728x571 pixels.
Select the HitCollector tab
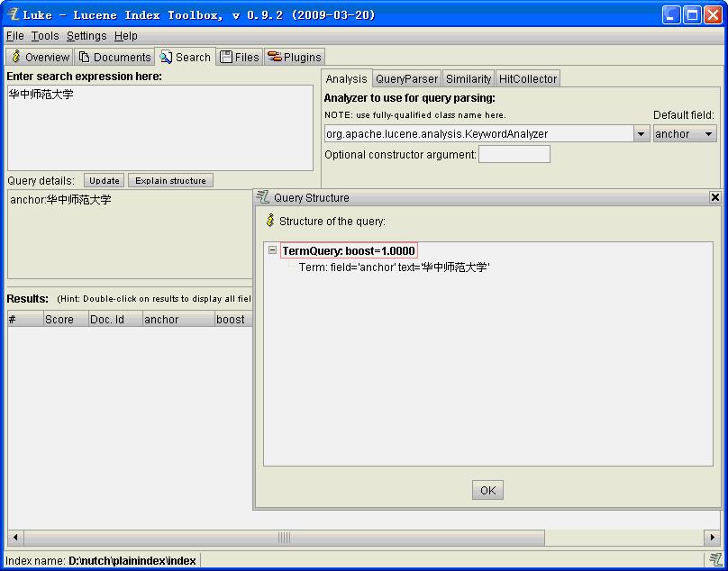click(x=528, y=79)
